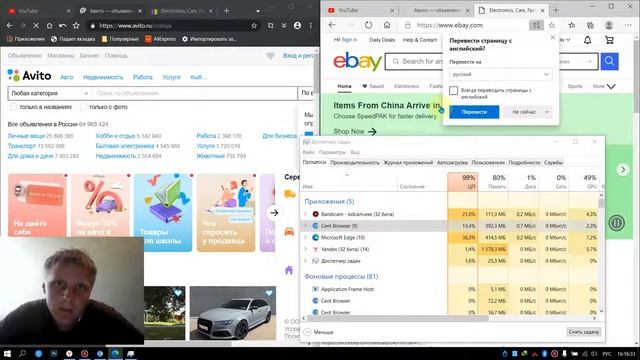
Task: Check the always translate from English checkbox
Action: (x=453, y=91)
